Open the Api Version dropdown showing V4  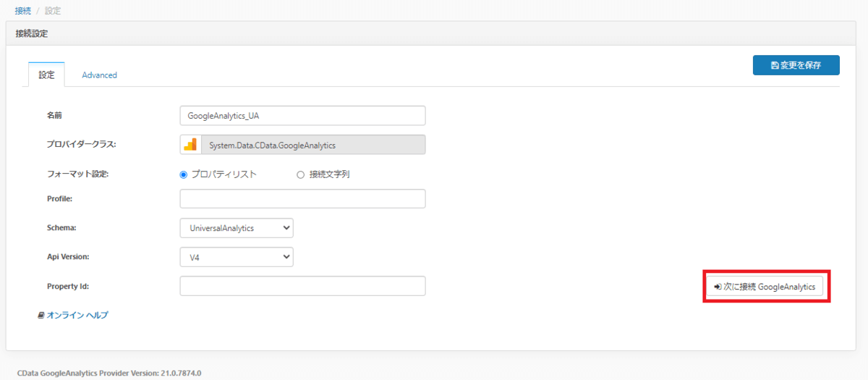(237, 257)
